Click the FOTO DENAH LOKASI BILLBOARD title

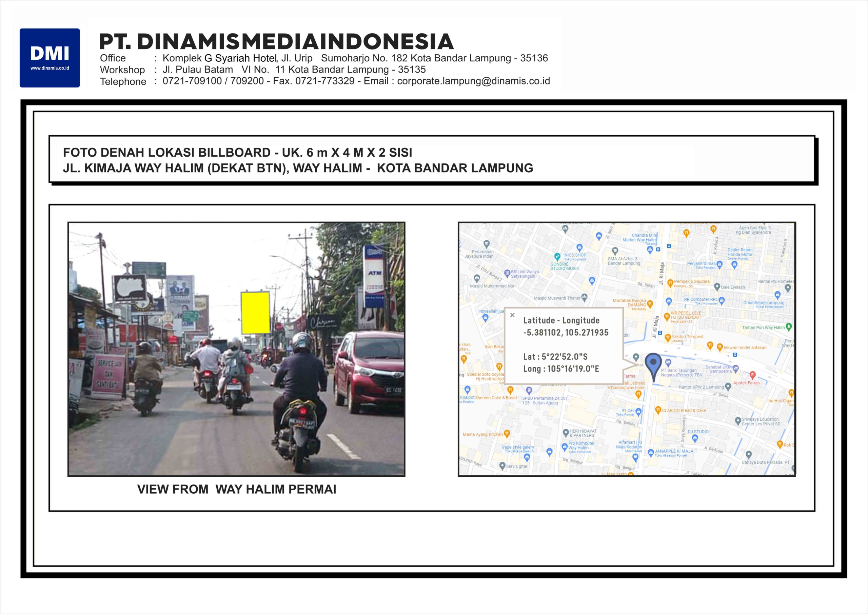tap(237, 152)
